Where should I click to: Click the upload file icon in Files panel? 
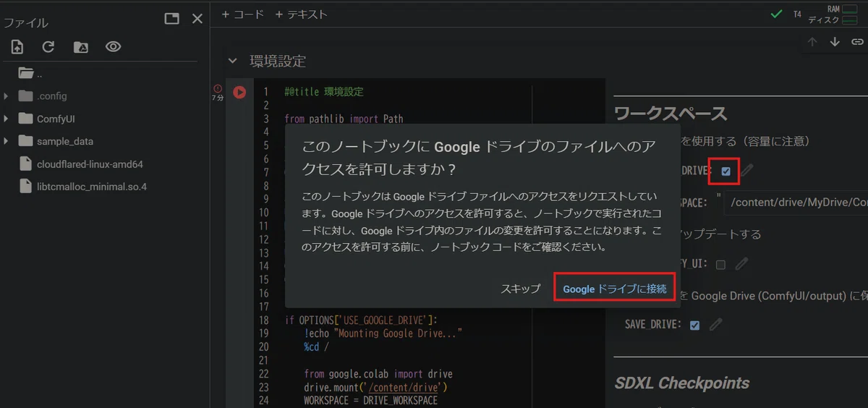pos(17,47)
